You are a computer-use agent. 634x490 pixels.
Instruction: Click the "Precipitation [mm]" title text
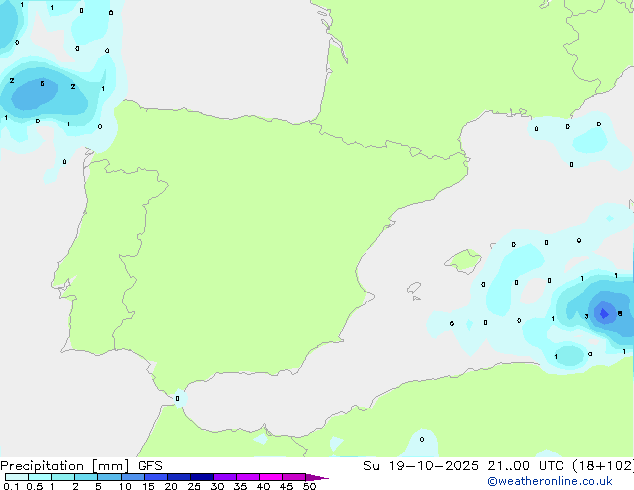pos(65,466)
